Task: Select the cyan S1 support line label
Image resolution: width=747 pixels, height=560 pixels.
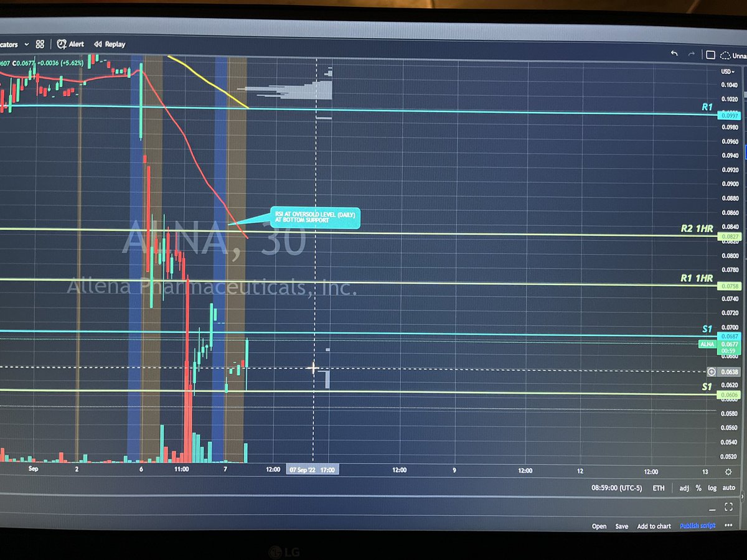Action: click(x=707, y=329)
